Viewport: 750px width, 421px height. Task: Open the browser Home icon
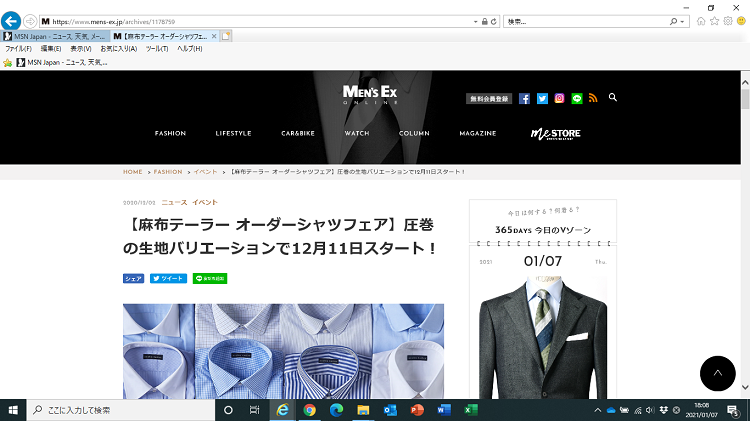coord(701,21)
